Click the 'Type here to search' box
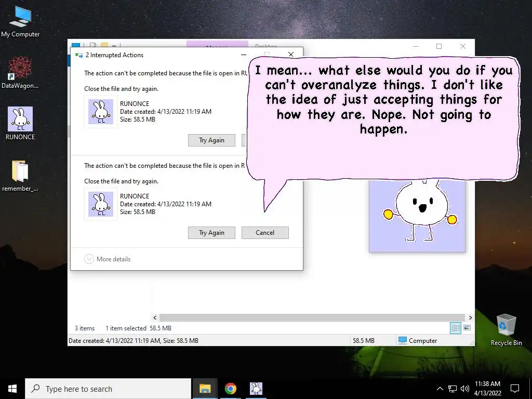Screen dimensions: 532x399 point(108,389)
